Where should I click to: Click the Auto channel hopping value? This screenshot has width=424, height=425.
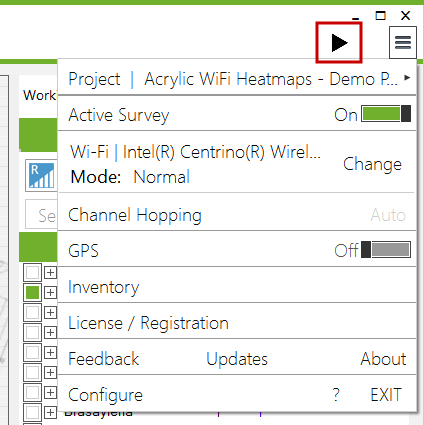(x=388, y=215)
